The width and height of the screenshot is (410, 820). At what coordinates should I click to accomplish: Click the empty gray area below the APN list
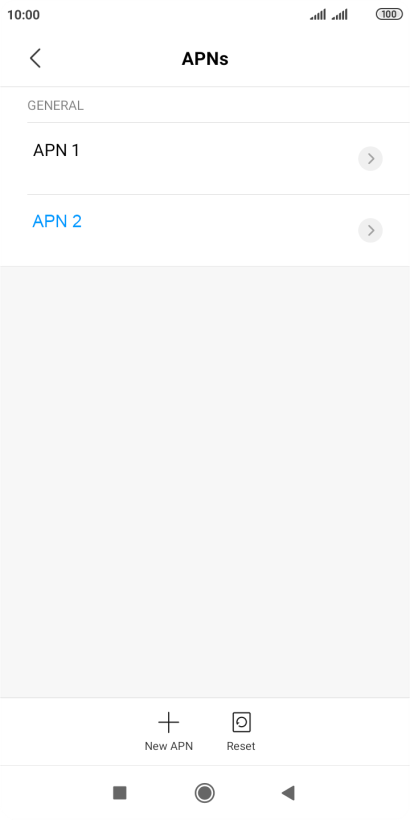coord(205,481)
